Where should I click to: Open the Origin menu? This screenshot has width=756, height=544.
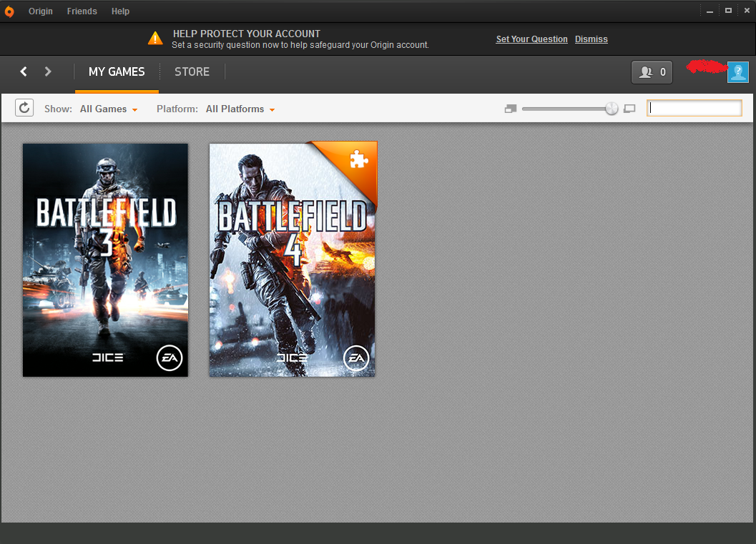coord(41,11)
